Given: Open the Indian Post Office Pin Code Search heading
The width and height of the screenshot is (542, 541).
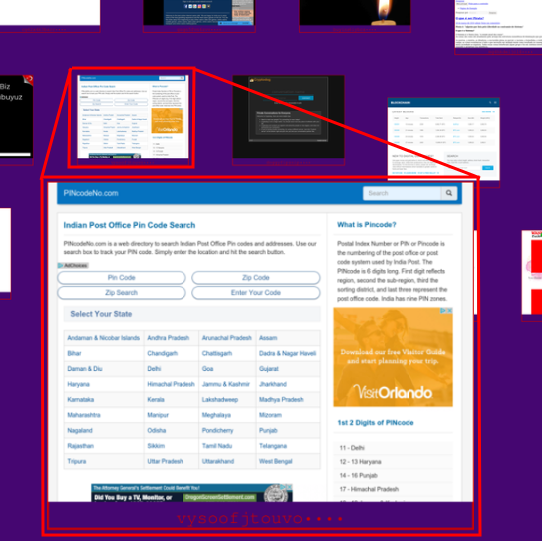Looking at the screenshot, I should [129, 225].
